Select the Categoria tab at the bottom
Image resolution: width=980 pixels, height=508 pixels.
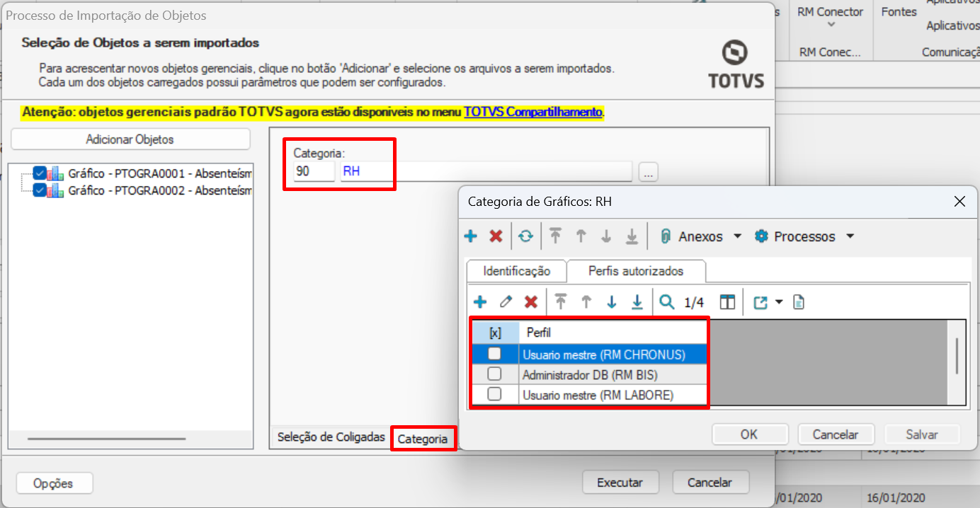tap(423, 439)
